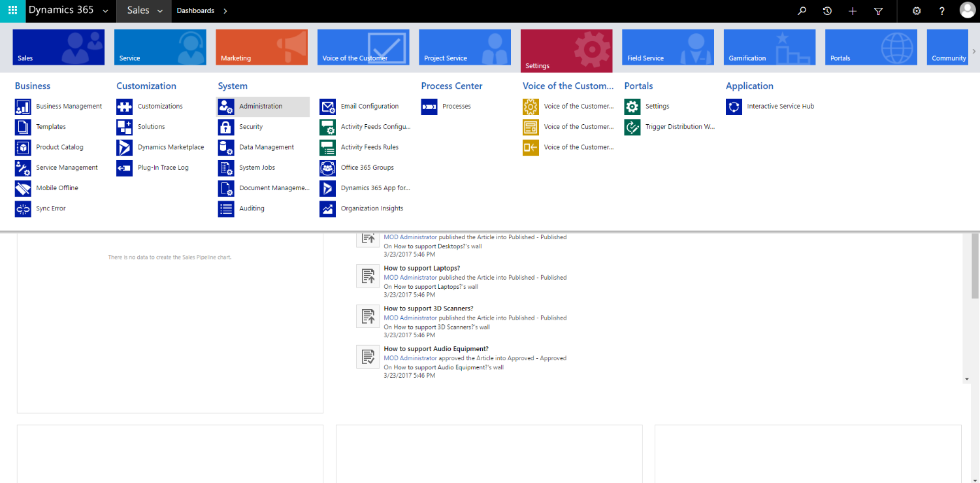Image resolution: width=980 pixels, height=483 pixels.
Task: Expand the Dashboards breadcrumb chevron
Action: [225, 11]
